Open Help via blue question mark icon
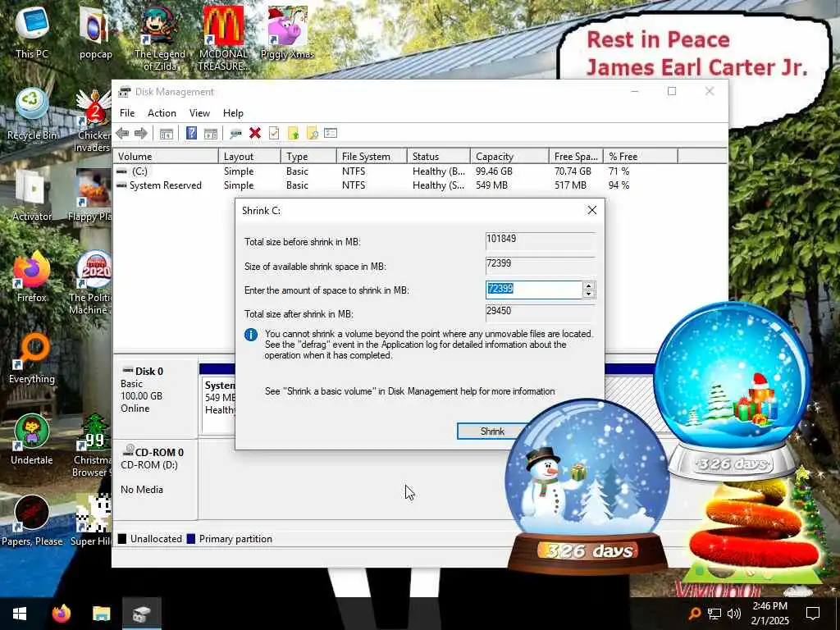 (191, 134)
